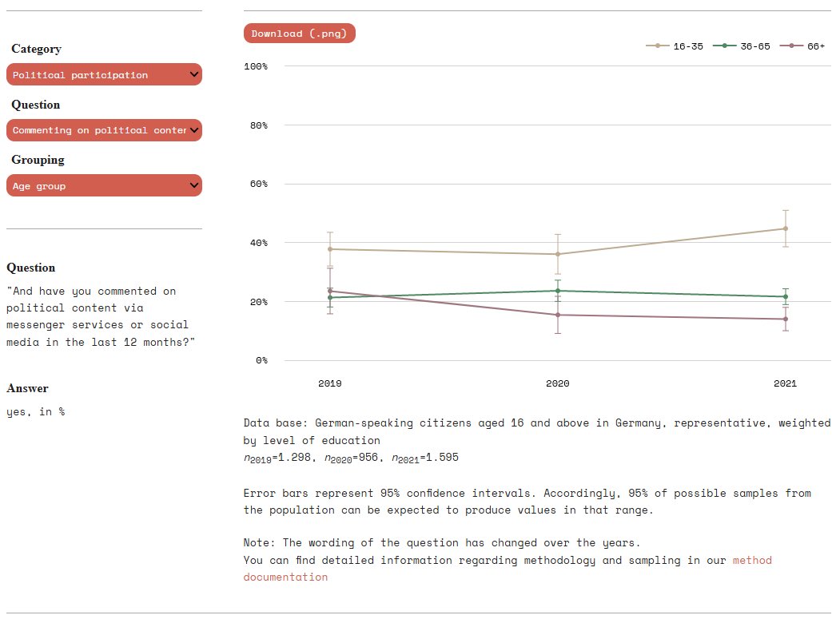Click the 40% y-axis label
Image resolution: width=840 pixels, height=627 pixels.
(x=259, y=243)
